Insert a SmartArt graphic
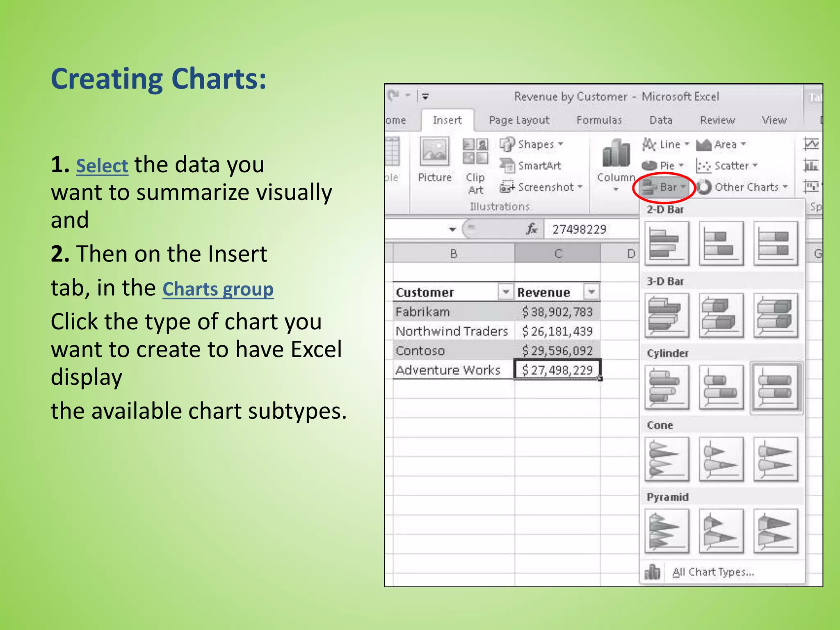The image size is (840, 630). tap(530, 166)
